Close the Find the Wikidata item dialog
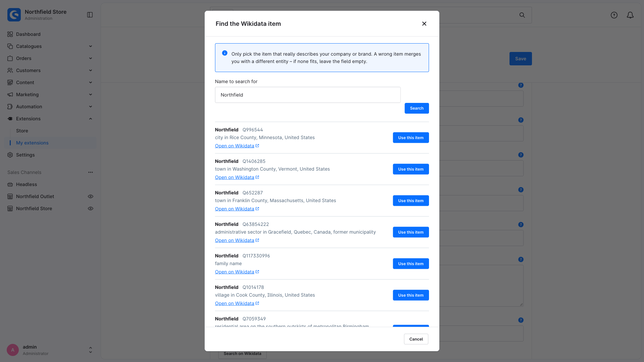 (424, 23)
